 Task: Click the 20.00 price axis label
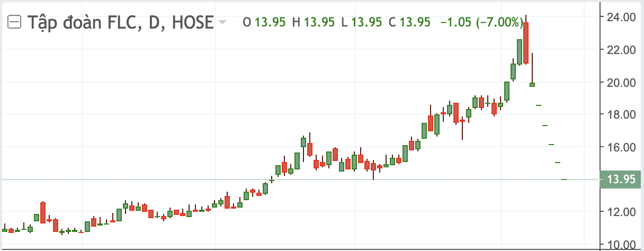621,83
